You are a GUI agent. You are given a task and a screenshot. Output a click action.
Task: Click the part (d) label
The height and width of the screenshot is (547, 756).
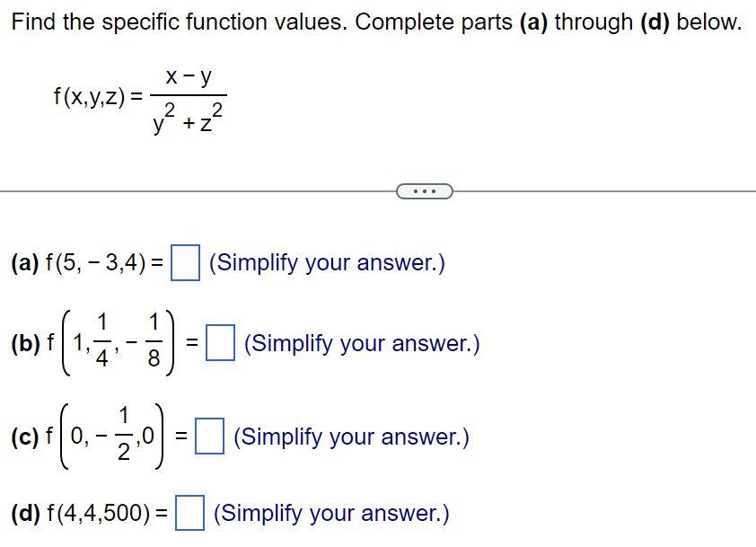[25, 513]
